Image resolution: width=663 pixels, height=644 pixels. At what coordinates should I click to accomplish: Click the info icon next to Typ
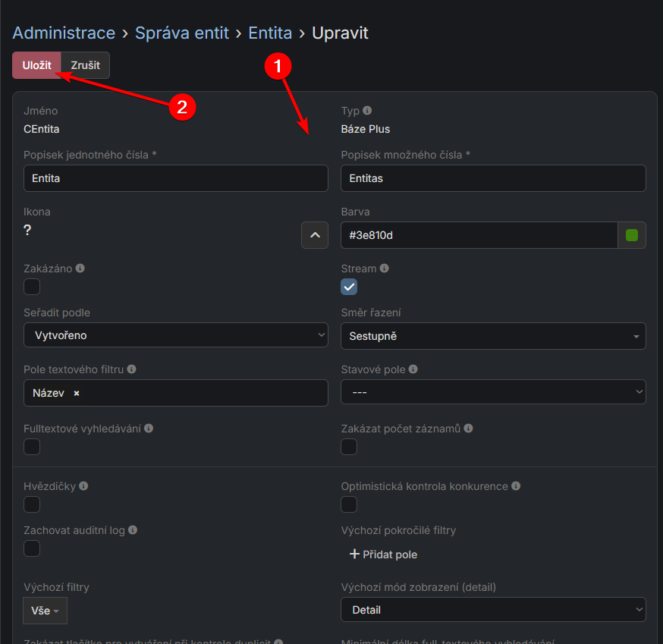coord(367,111)
